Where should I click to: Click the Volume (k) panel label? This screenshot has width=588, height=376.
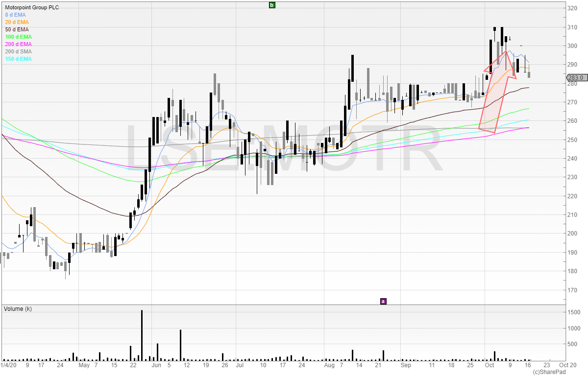coord(18,309)
